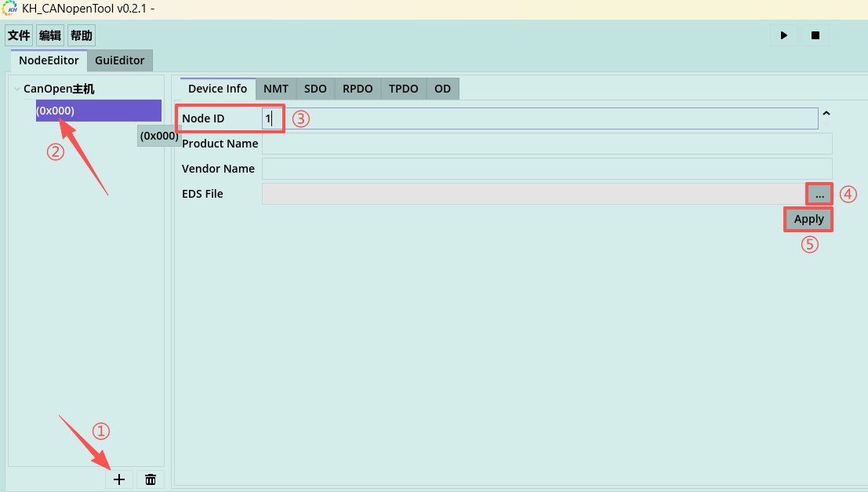Click the trash icon to delete node

(x=151, y=479)
